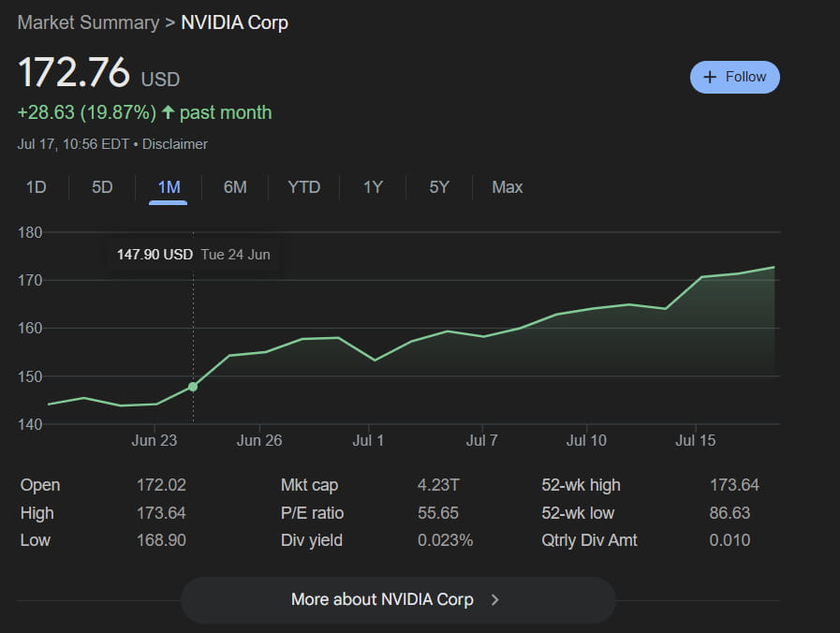Image resolution: width=840 pixels, height=633 pixels.
Task: Open the Market Summary breadcrumb link
Action: [88, 22]
